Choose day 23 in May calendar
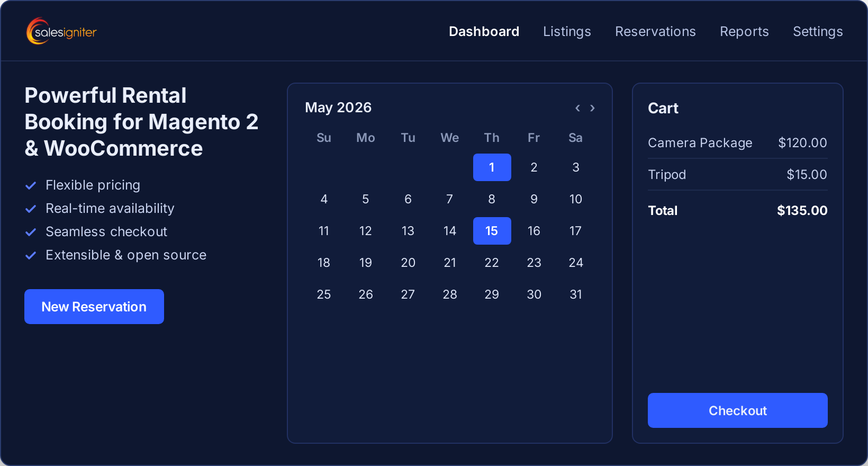Image resolution: width=868 pixels, height=466 pixels. [x=534, y=263]
